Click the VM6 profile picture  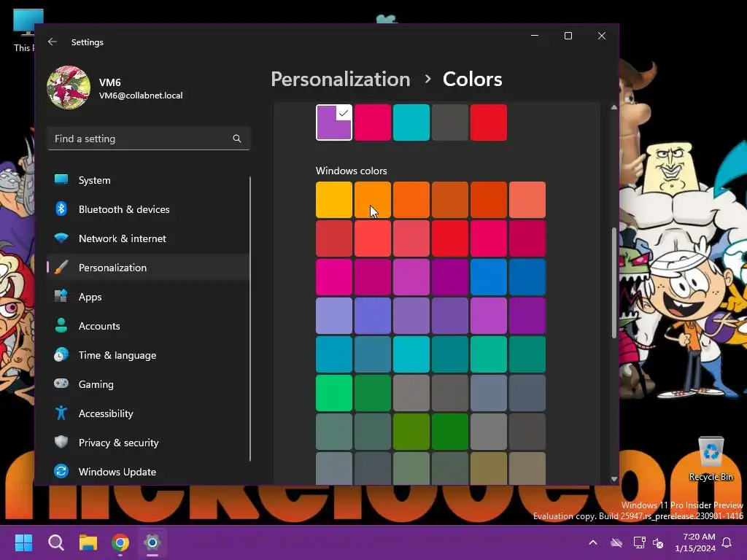click(69, 87)
